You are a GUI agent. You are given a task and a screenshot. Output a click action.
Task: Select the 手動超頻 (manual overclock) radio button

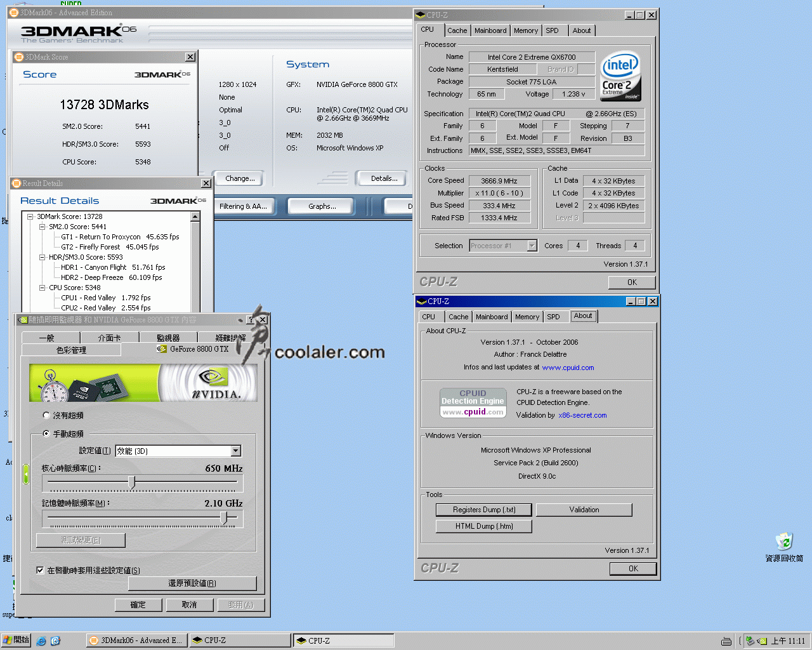click(x=46, y=434)
